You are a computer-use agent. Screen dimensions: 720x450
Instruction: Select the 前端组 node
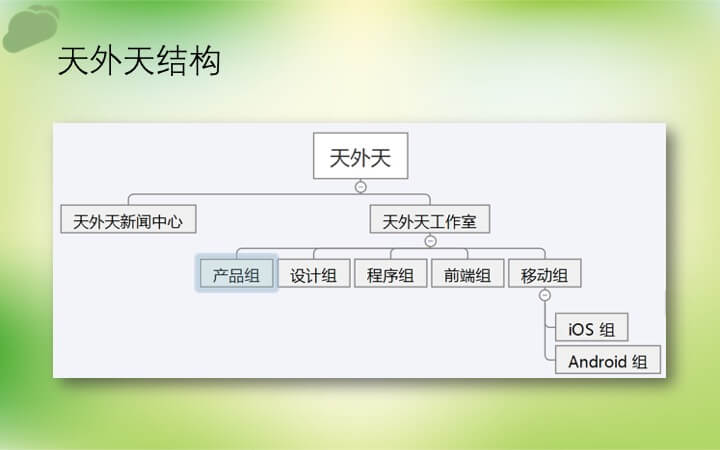(x=467, y=273)
